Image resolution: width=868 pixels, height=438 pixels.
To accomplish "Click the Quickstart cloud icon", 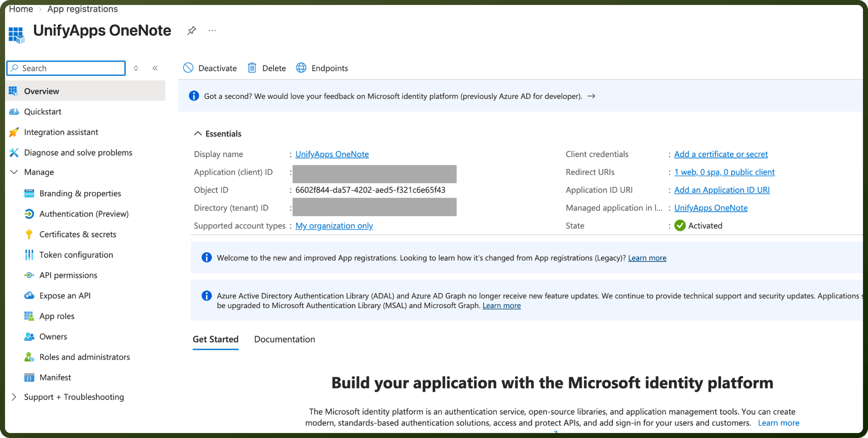I will click(14, 112).
